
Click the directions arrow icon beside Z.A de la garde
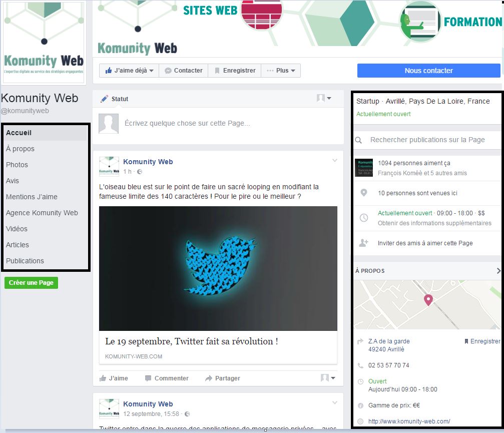pos(360,341)
